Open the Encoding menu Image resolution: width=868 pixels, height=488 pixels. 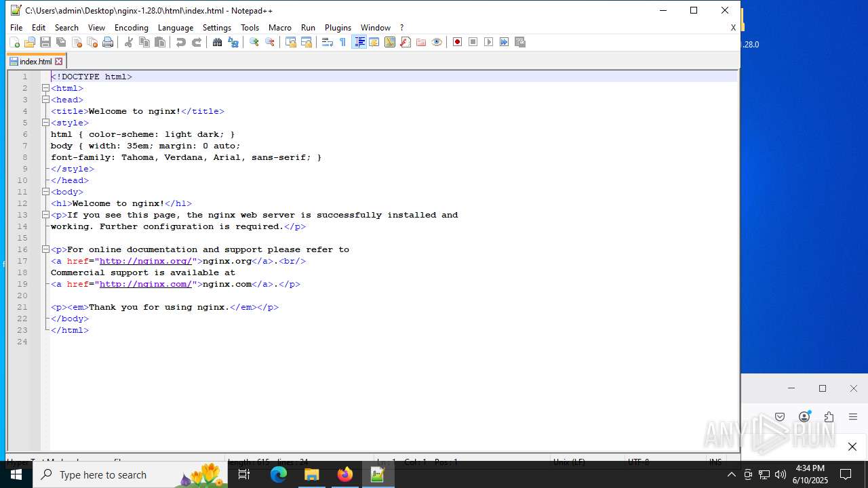coord(132,28)
